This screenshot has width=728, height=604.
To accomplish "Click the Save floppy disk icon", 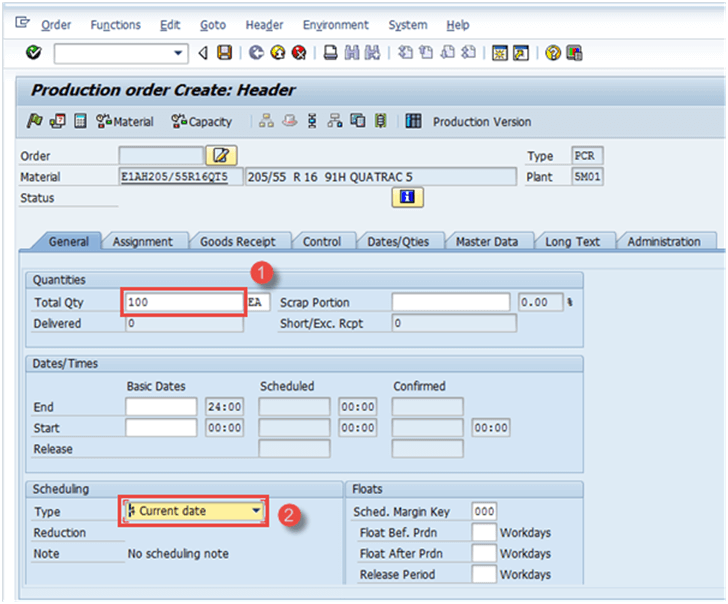I will pyautogui.click(x=224, y=53).
